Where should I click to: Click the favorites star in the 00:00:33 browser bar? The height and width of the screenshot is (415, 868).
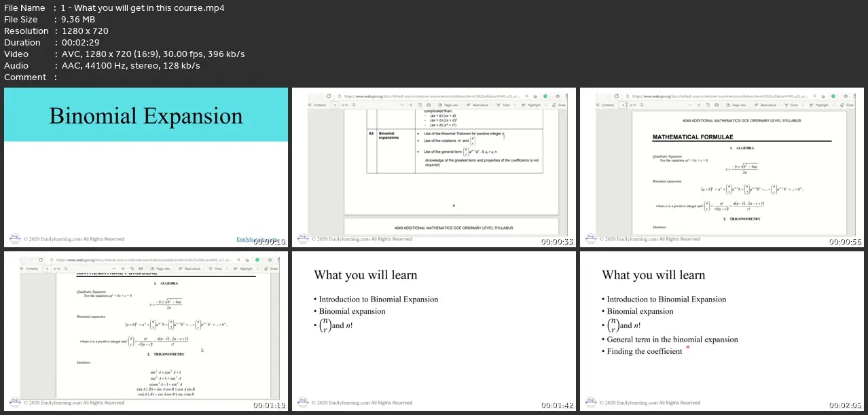[x=558, y=96]
